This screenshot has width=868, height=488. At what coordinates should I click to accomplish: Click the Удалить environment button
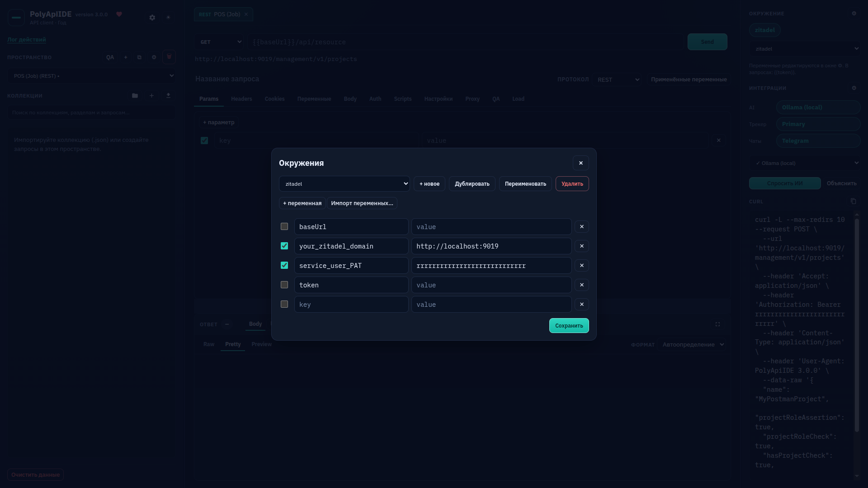tap(572, 183)
